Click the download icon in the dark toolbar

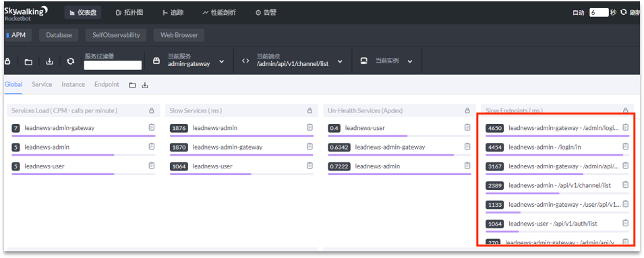50,61
